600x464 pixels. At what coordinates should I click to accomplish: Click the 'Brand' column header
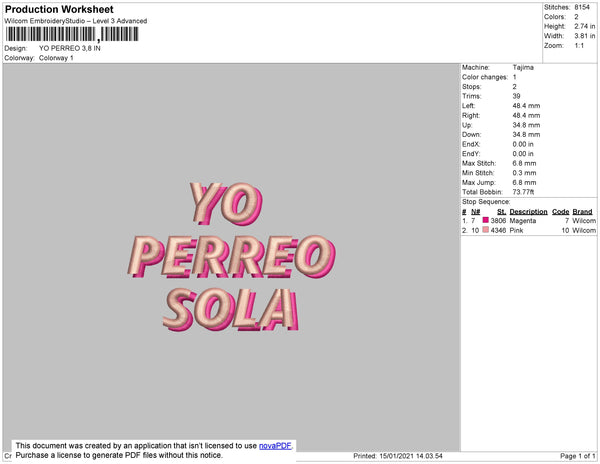click(x=582, y=212)
